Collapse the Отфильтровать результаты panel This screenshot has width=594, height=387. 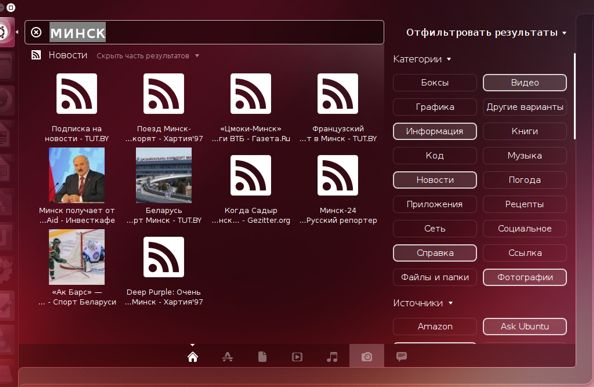[486, 33]
